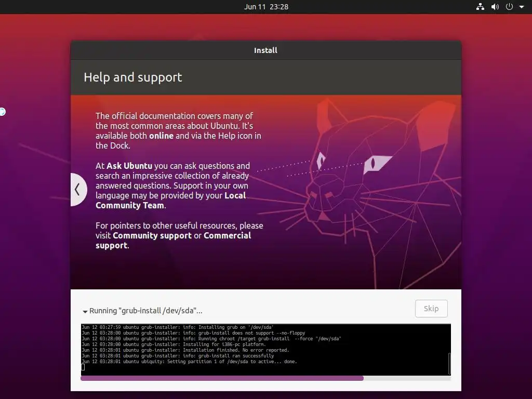
Task: Click the terminal cursor block in log
Action: tap(83, 367)
